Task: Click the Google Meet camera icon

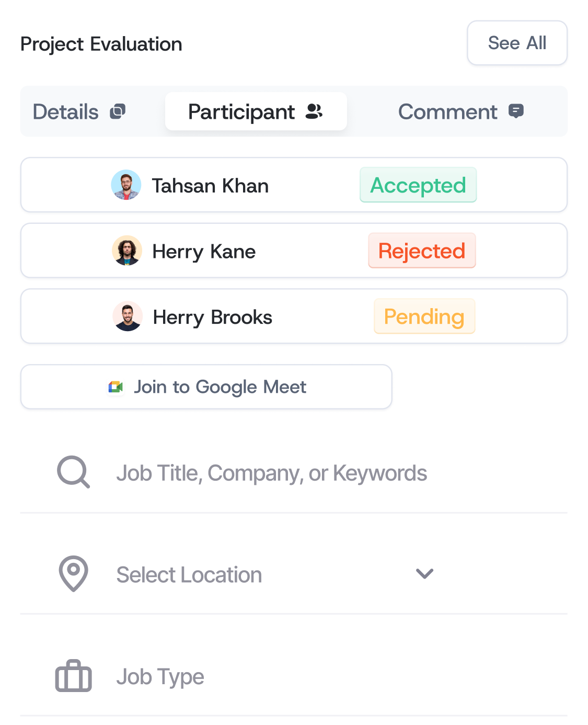Action: 116,387
